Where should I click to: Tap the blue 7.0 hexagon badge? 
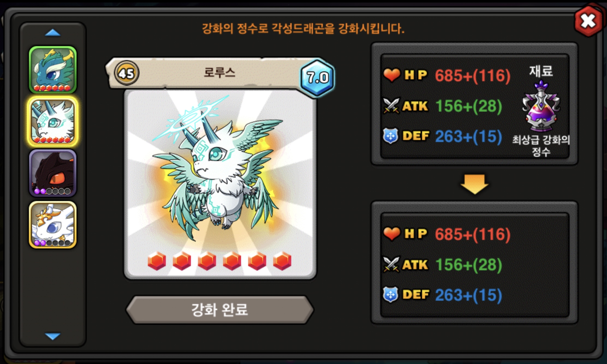(317, 77)
